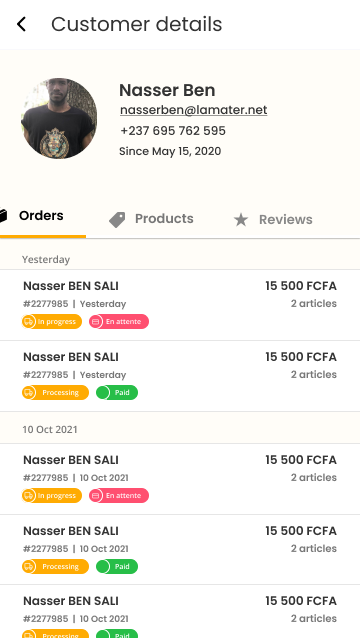The image size is (360, 640).
Task: Click truck icon on first In progress badge
Action: pos(29,322)
